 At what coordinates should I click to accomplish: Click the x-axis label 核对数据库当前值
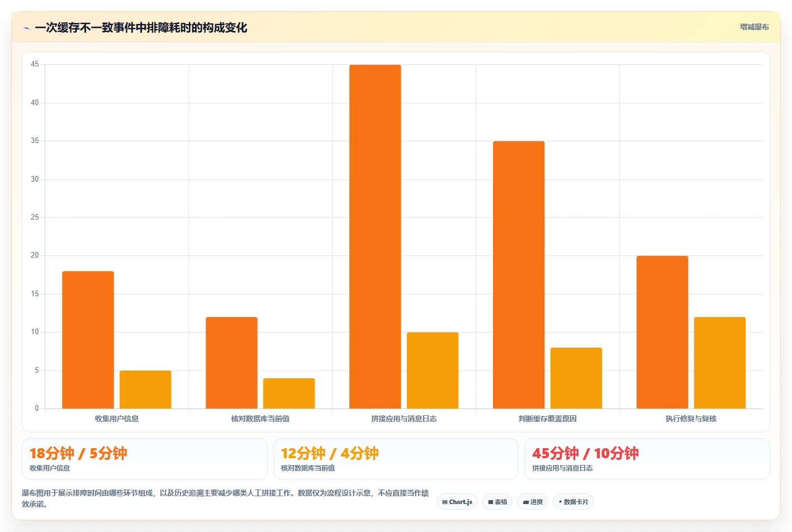[x=260, y=419]
